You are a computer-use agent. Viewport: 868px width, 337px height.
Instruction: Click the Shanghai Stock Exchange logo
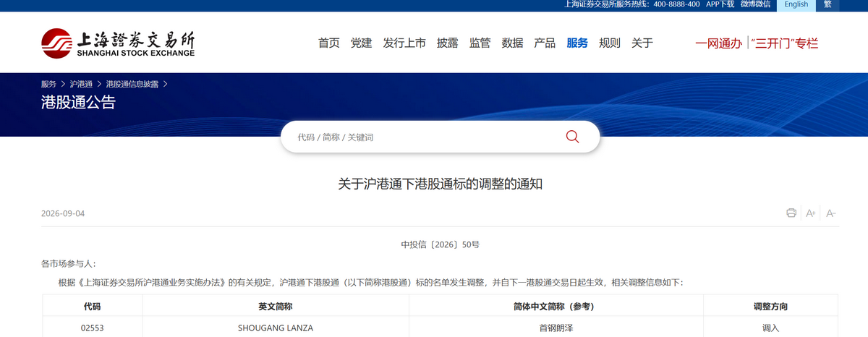click(118, 43)
